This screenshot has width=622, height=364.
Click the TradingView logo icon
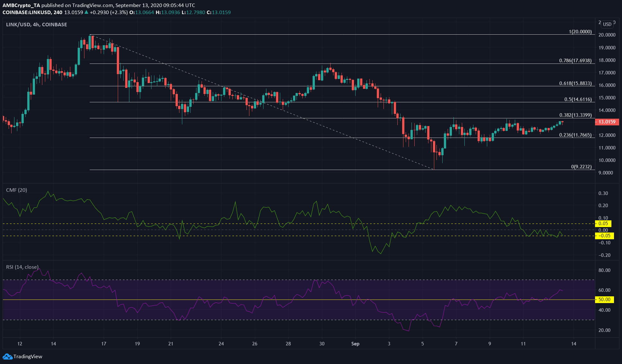(7, 356)
